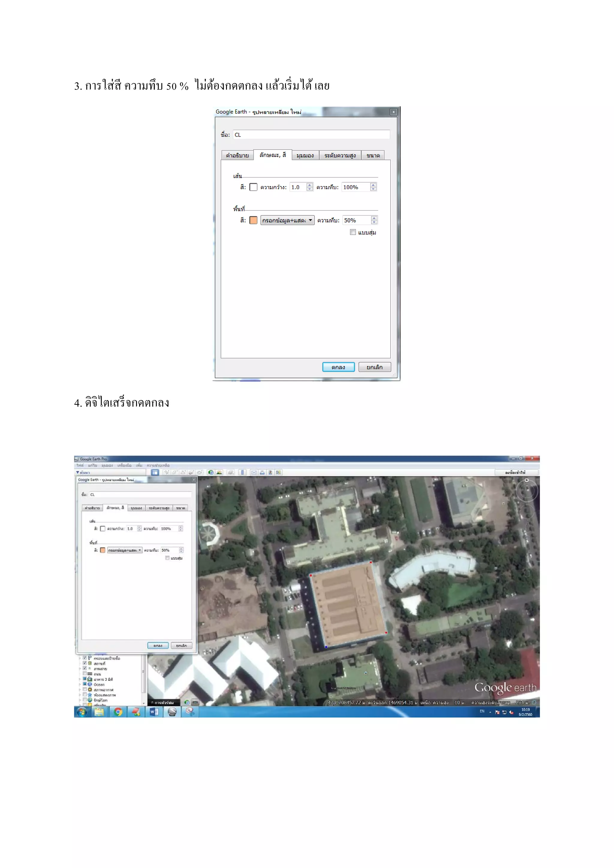Click the email envelope icon in Google Earth toolbar

(x=254, y=473)
